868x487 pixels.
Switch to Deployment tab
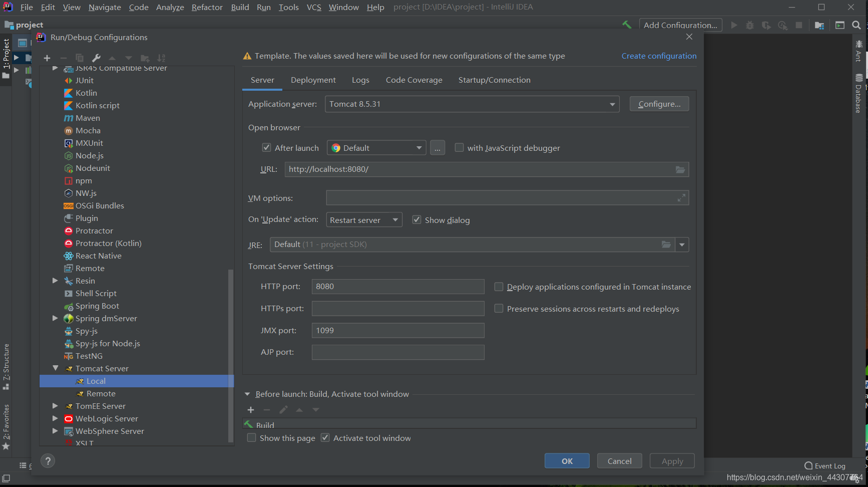pyautogui.click(x=313, y=80)
